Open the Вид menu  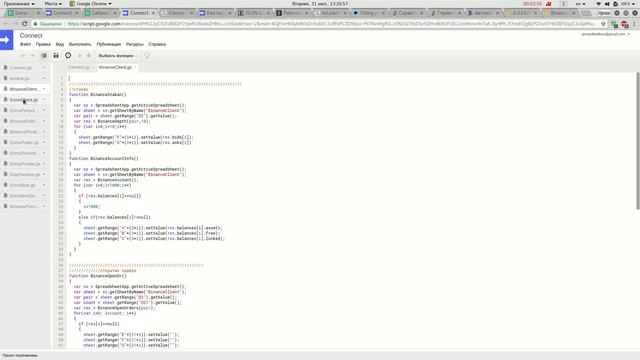coord(60,44)
